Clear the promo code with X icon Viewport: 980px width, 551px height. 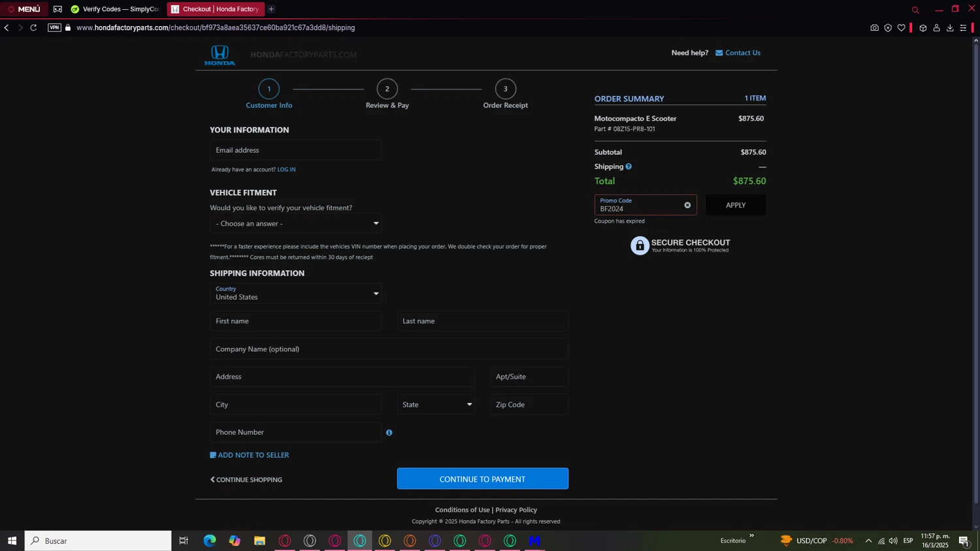tap(687, 205)
